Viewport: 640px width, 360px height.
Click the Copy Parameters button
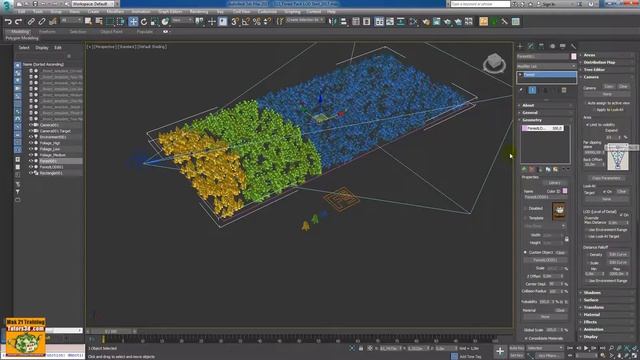(607, 178)
